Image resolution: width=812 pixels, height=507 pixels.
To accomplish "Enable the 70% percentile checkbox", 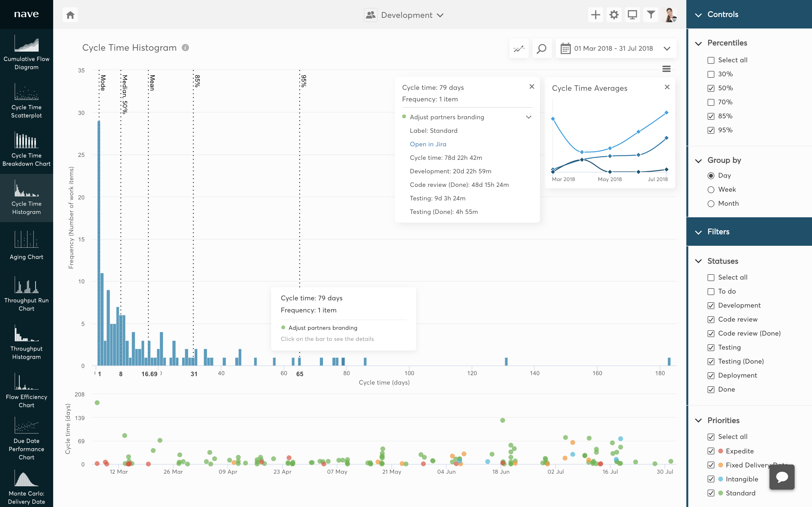I will coord(711,102).
